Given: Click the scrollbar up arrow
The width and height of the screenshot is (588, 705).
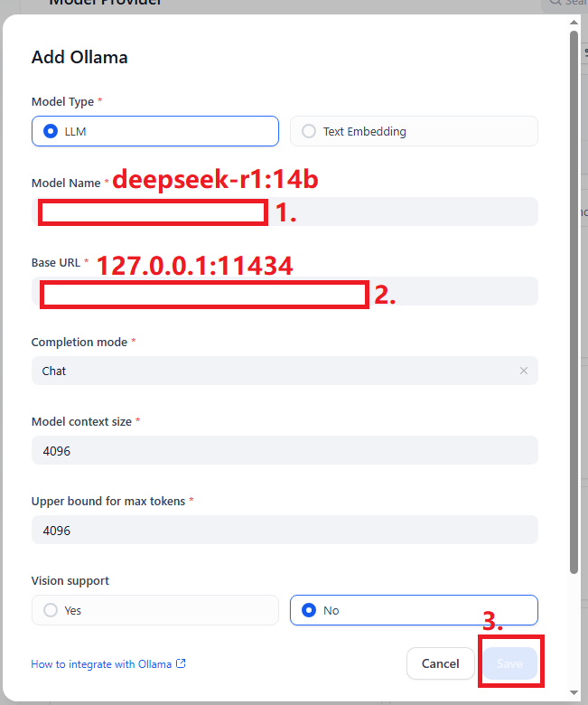Looking at the screenshot, I should (x=574, y=22).
